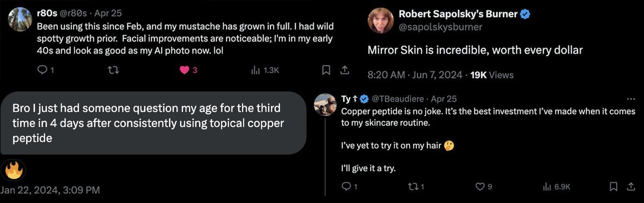The image size is (644, 203).
Task: View Ty's tweet analytics showing 6.9K
Action: (557, 186)
